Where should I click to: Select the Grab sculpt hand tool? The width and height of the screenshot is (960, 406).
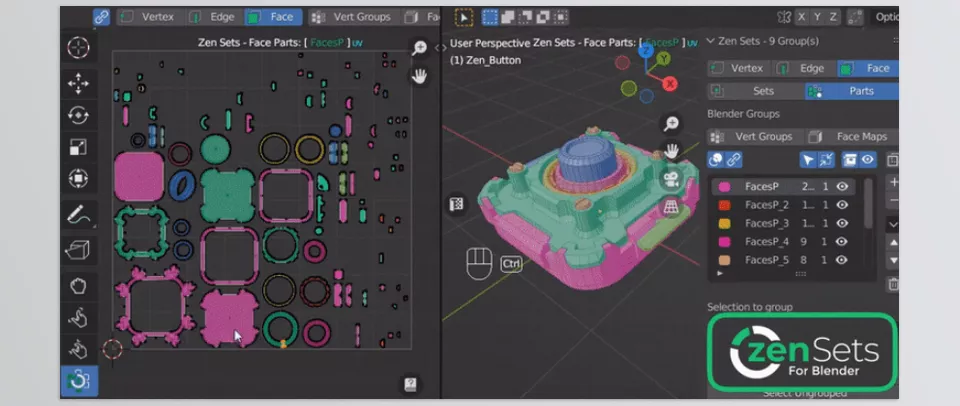pyautogui.click(x=78, y=285)
